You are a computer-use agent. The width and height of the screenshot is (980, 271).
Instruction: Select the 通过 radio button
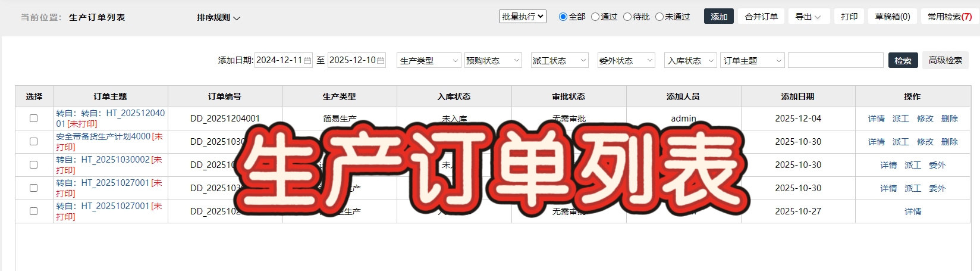click(x=595, y=17)
